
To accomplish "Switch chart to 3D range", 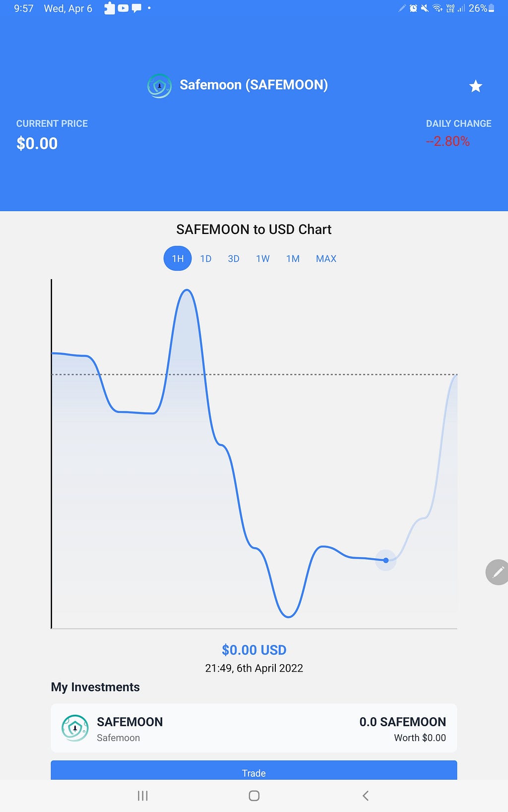I will (x=234, y=259).
